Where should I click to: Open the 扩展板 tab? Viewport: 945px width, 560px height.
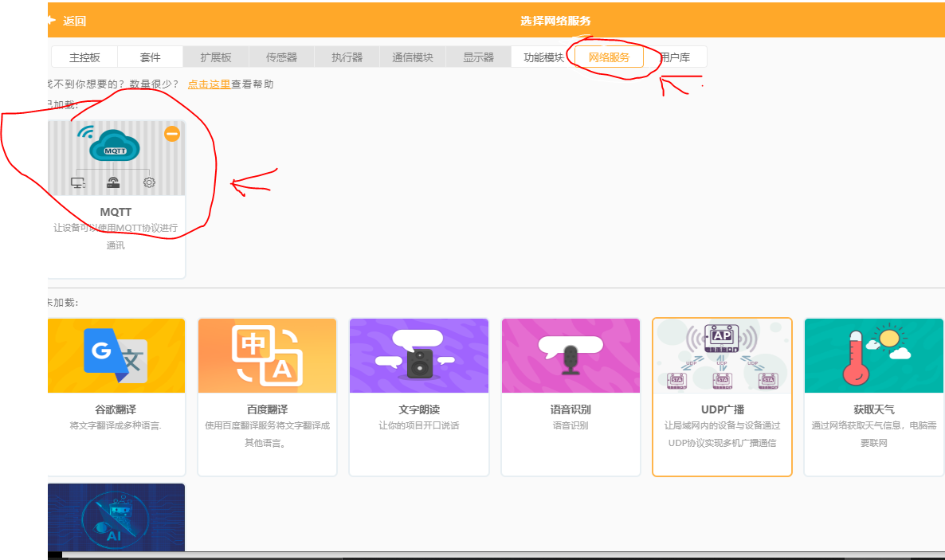(x=216, y=57)
